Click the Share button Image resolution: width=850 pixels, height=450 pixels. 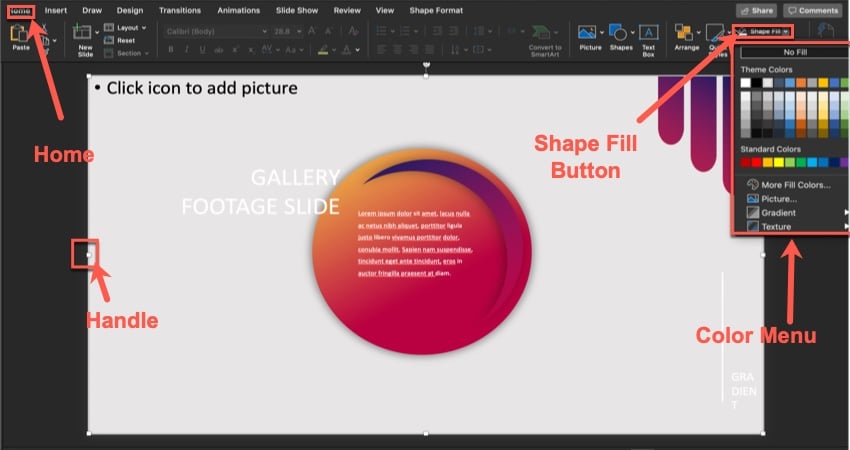[756, 10]
